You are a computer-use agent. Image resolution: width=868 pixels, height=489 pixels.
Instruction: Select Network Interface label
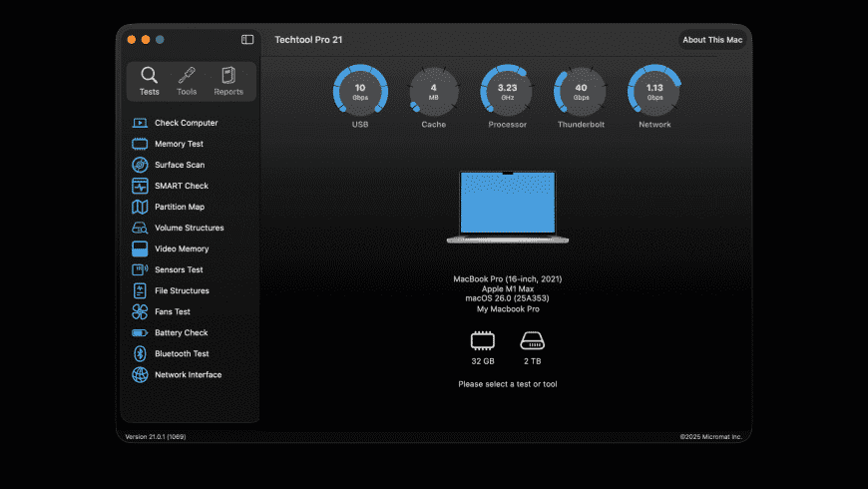point(189,375)
